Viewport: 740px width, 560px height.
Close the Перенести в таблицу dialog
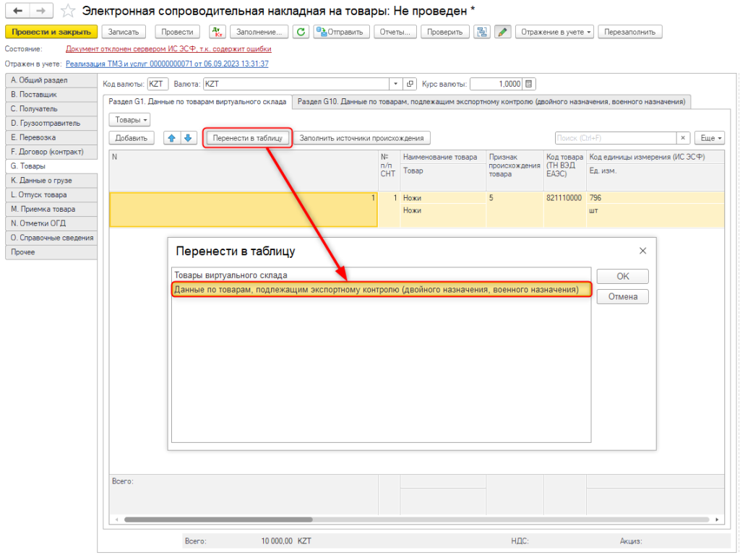642,251
